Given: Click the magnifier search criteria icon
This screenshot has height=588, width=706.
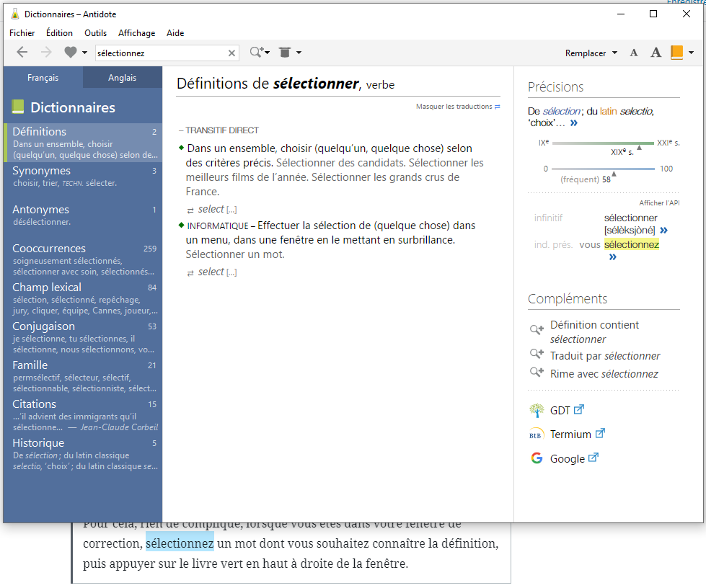Looking at the screenshot, I should [256, 53].
